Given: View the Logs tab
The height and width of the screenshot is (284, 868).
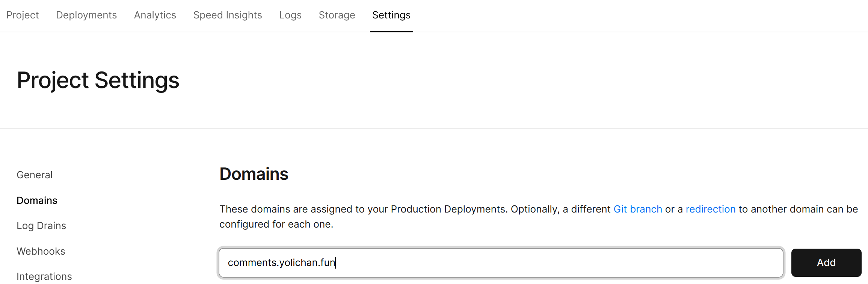Looking at the screenshot, I should click(290, 15).
